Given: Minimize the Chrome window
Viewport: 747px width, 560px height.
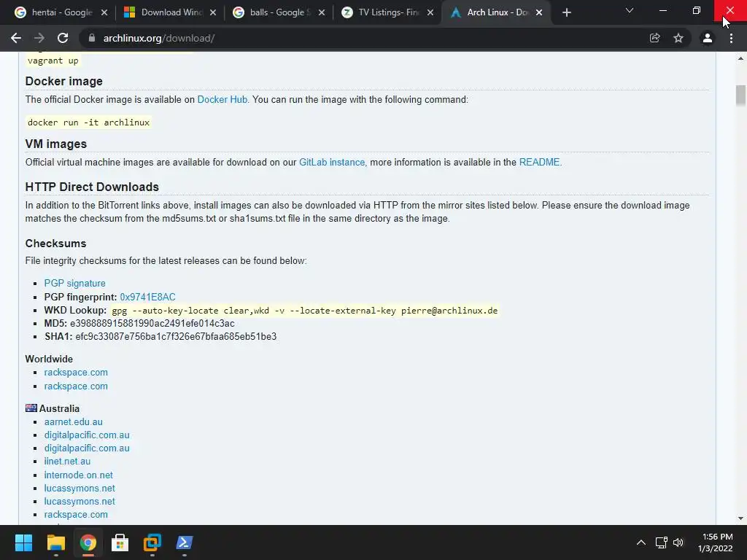Looking at the screenshot, I should pos(662,10).
